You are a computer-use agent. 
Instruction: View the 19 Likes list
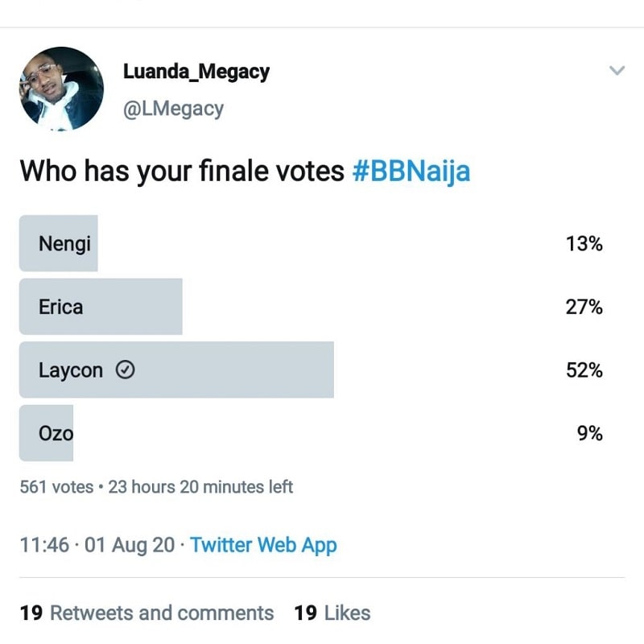pos(332,613)
